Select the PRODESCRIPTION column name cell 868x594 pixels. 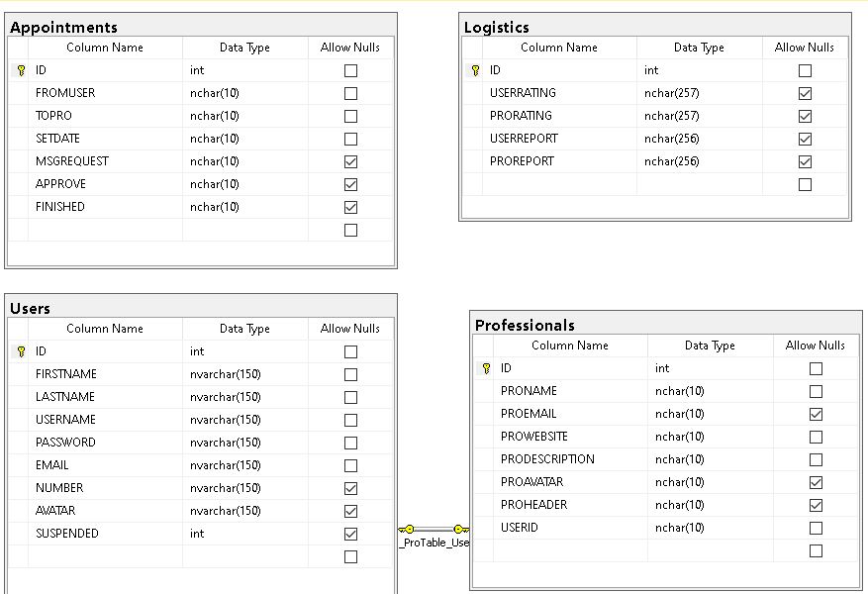tap(570, 459)
